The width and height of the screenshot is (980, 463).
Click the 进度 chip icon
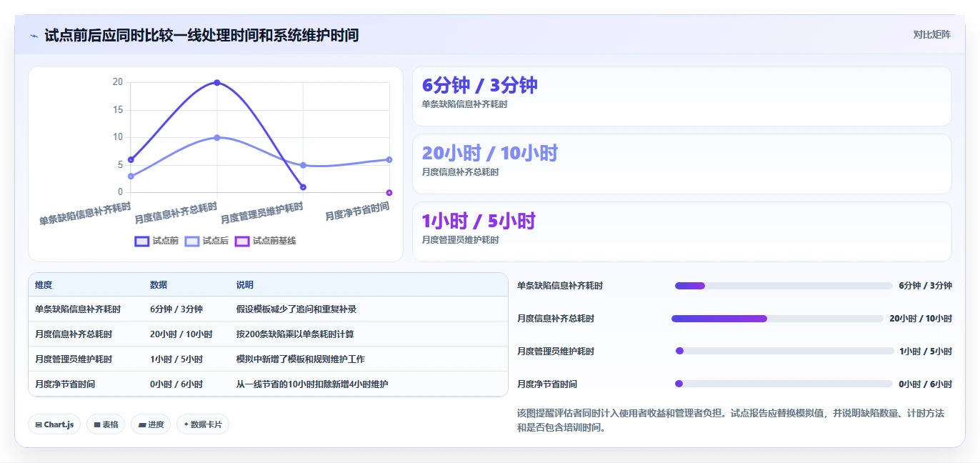142,424
